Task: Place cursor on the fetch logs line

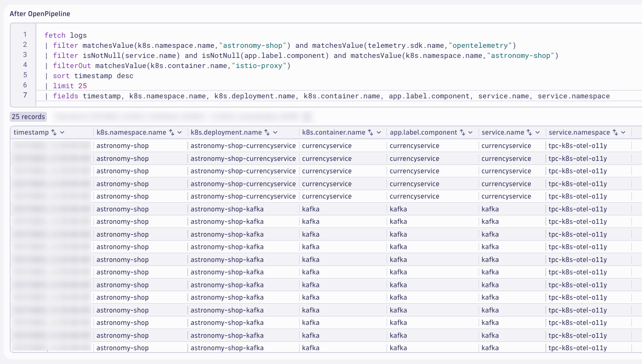Action: coord(66,35)
